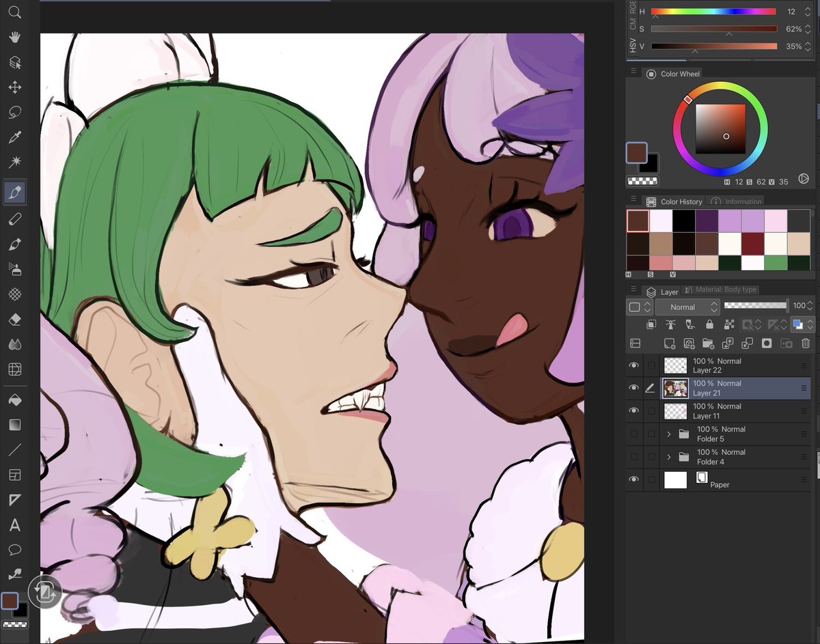
Task: Select the Layer tab
Action: click(662, 292)
